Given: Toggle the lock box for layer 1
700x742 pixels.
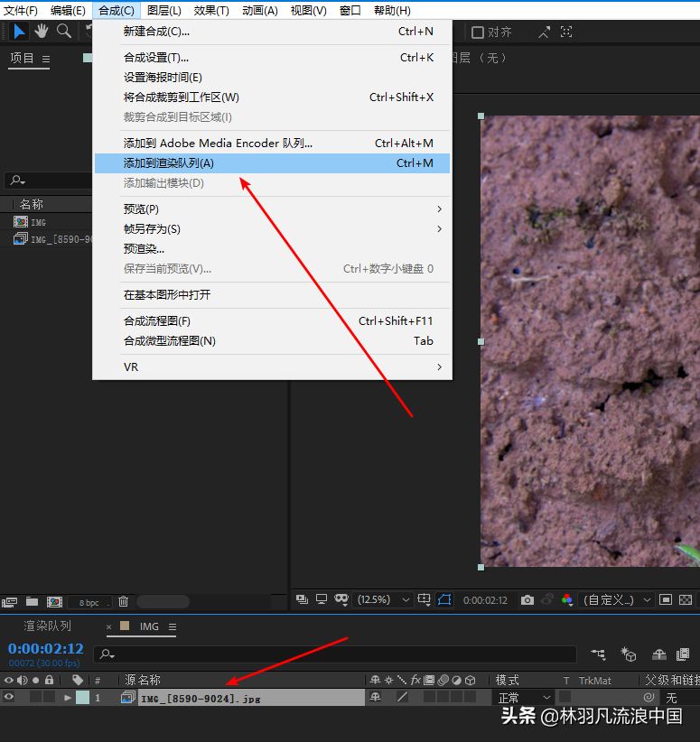Looking at the screenshot, I should click(x=50, y=697).
